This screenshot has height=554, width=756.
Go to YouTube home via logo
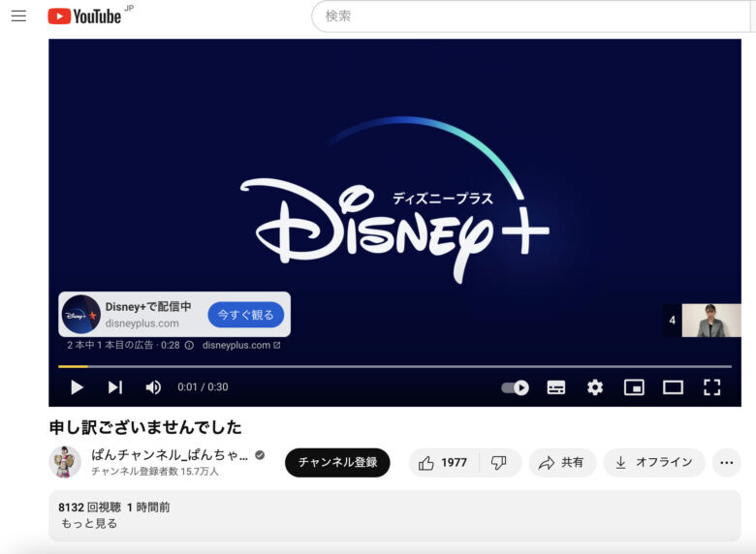click(x=84, y=16)
